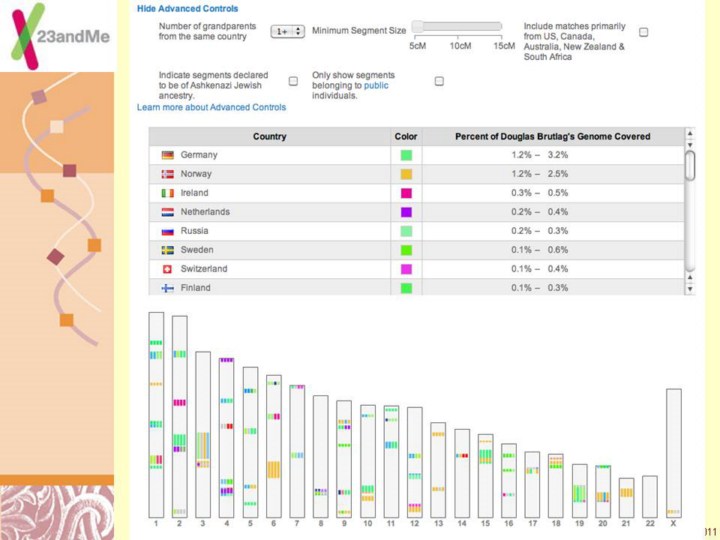The height and width of the screenshot is (540, 720).
Task: Click the Russia flag icon
Action: coord(168,231)
